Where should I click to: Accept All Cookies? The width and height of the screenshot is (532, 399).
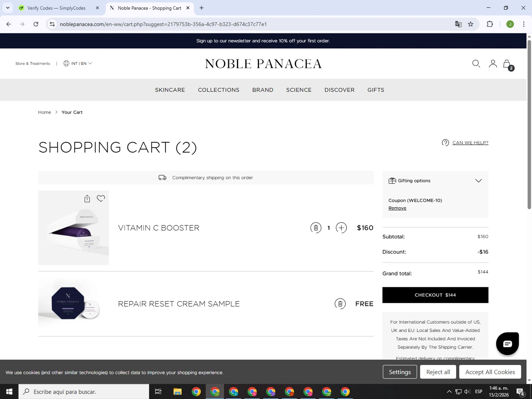[490, 372]
